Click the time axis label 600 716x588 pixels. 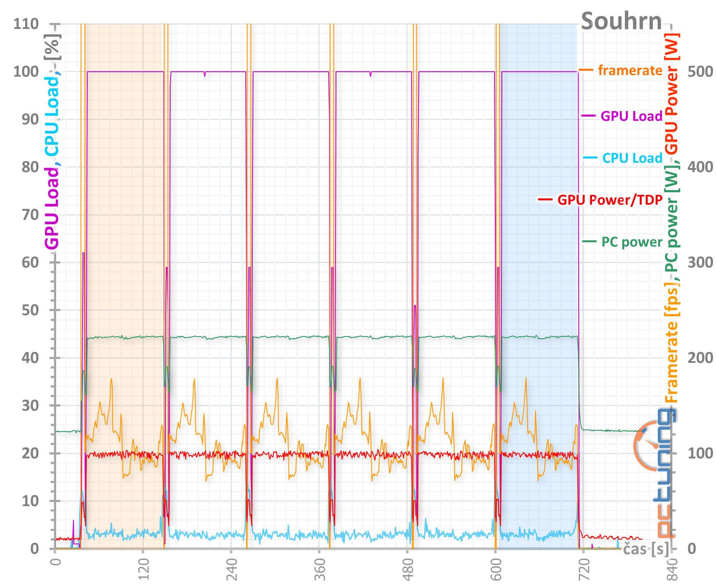tap(496, 569)
